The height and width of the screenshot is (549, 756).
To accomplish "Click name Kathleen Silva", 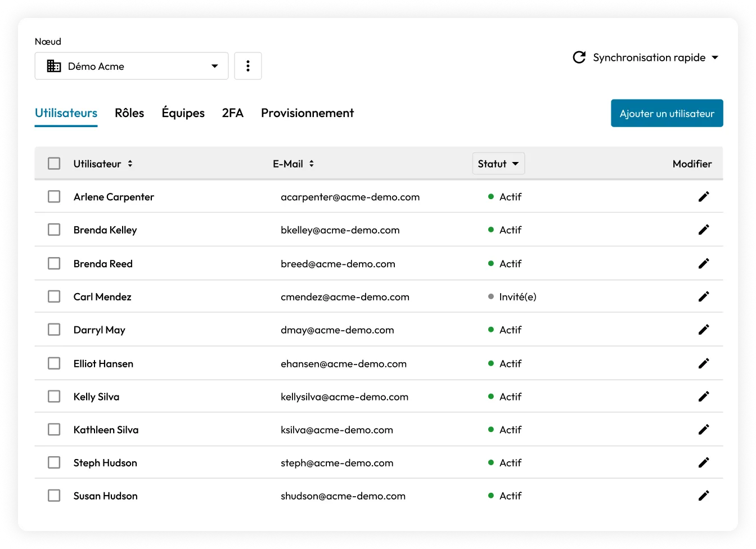I will click(106, 430).
